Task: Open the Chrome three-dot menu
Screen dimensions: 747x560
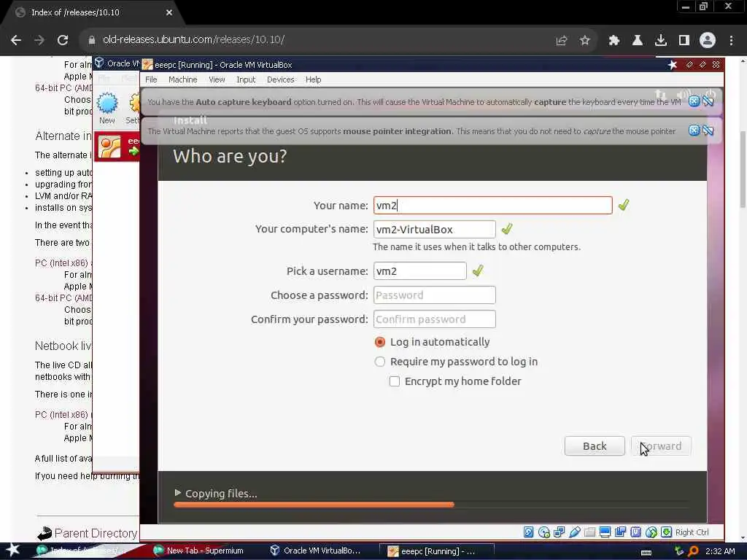Action: click(731, 40)
